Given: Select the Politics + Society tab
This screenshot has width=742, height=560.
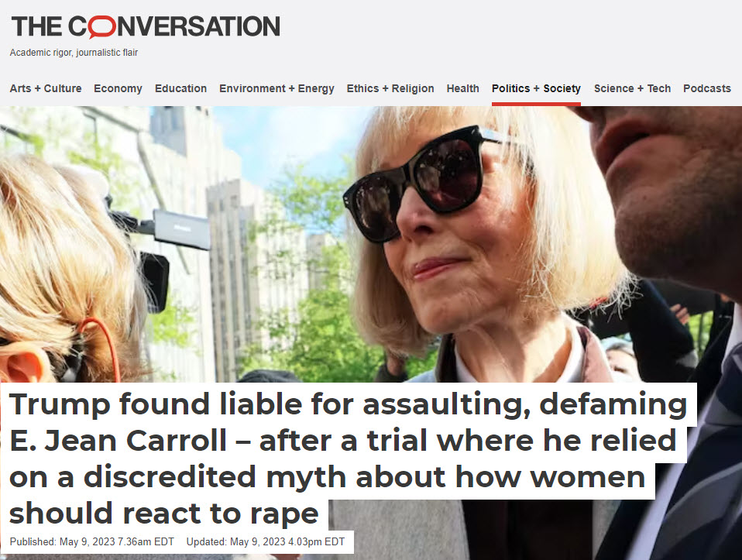Looking at the screenshot, I should [x=536, y=88].
